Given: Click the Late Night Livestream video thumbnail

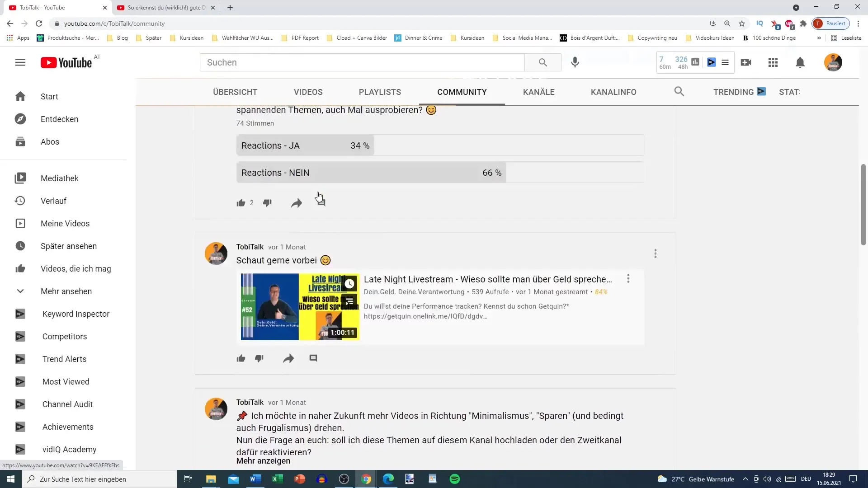Looking at the screenshot, I should click(x=299, y=305).
